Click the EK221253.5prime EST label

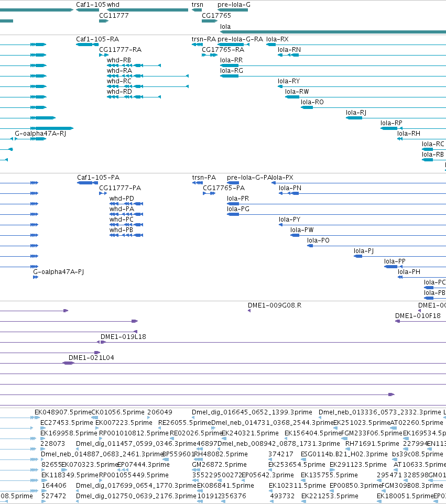pyautogui.click(x=330, y=496)
